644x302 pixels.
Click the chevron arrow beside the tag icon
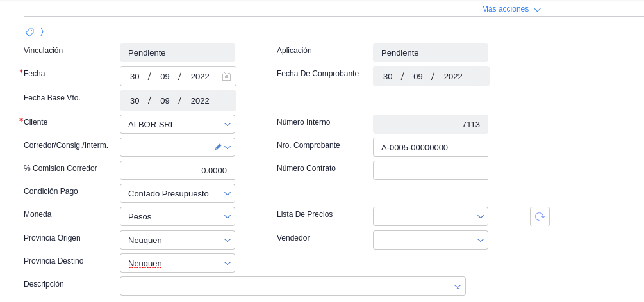[x=42, y=31]
